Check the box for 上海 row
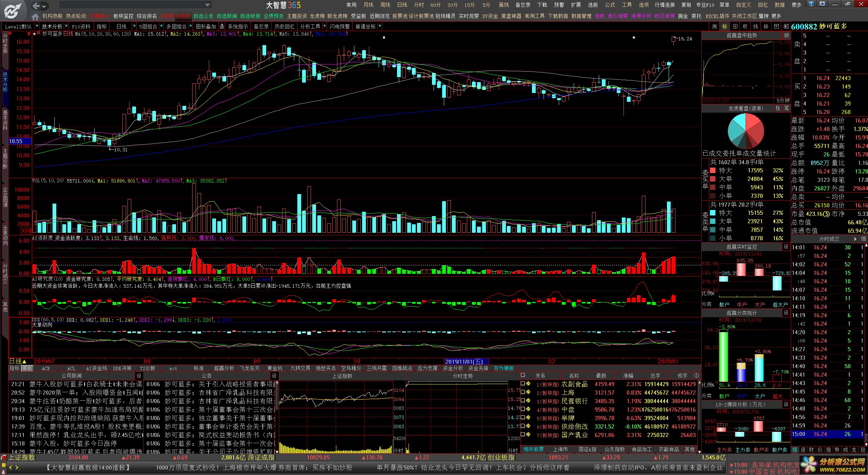868x475 pixels. [523, 392]
